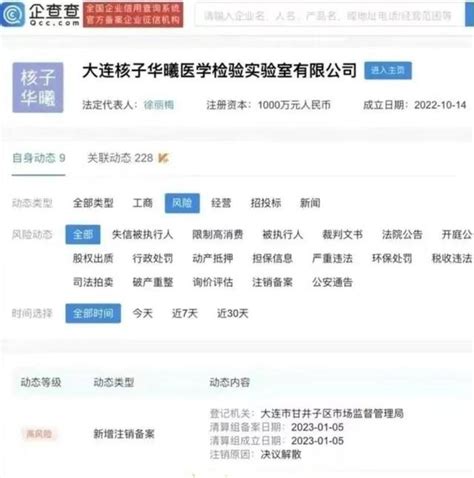This screenshot has height=478, width=474.
Task: Click the blue search button beside the search field
Action: pos(469,14)
